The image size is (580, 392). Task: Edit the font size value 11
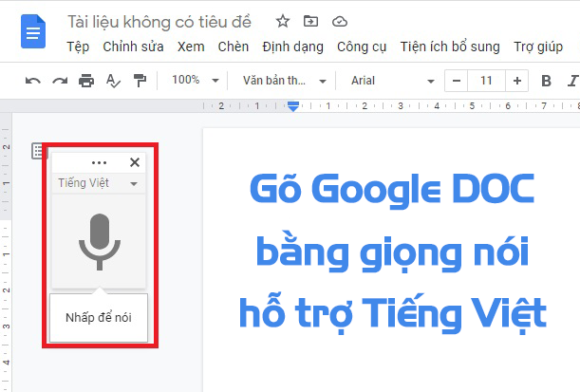(486, 81)
